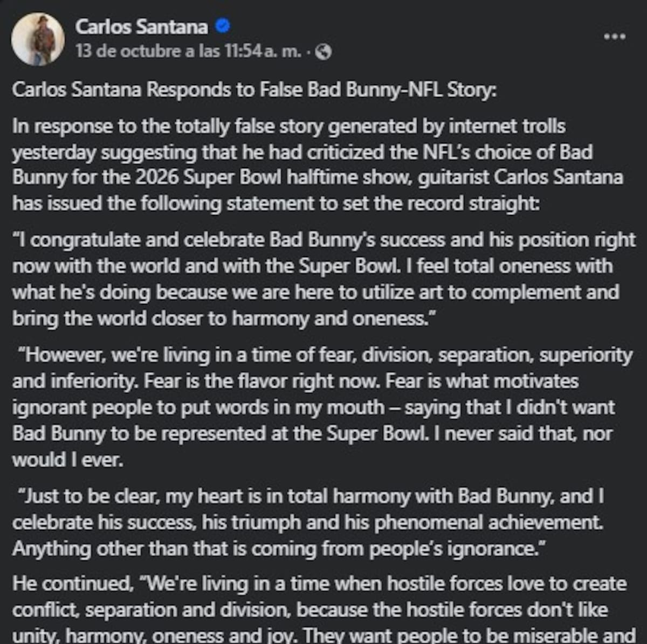Screen dimensions: 647x644
Task: Click the blue verified badge
Action: pos(223,25)
